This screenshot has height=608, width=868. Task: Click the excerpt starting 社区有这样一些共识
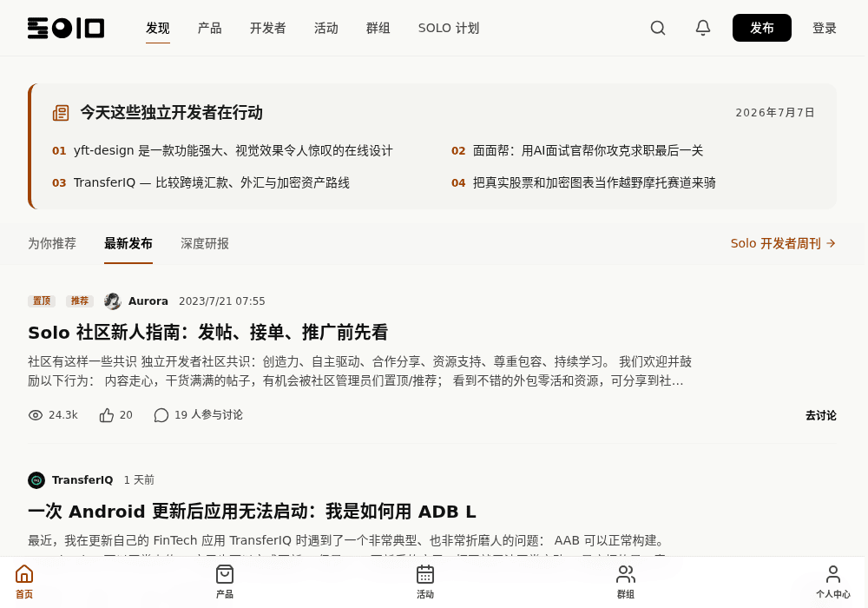[360, 371]
